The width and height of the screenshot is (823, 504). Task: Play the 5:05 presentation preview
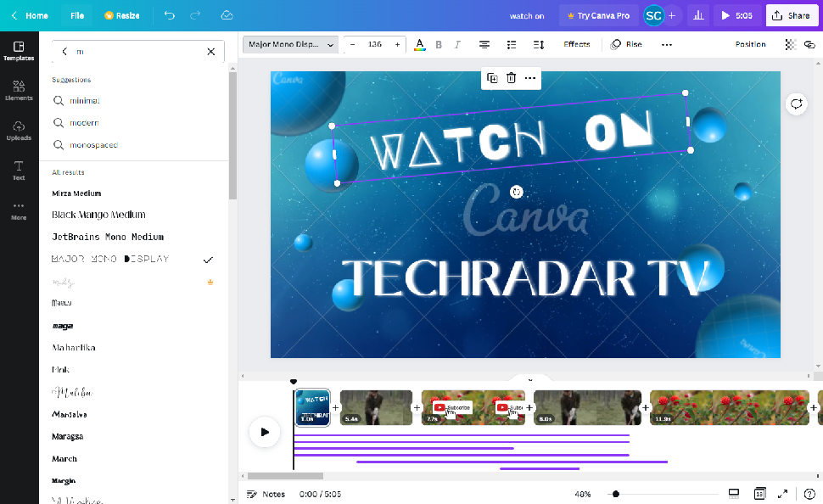737,16
